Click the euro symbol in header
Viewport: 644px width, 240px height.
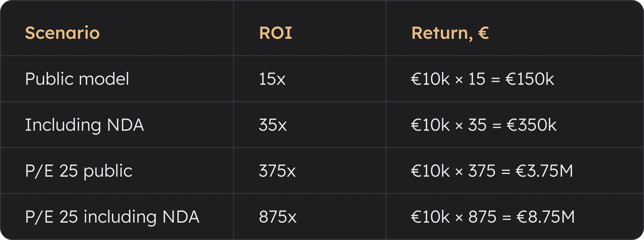(x=483, y=33)
